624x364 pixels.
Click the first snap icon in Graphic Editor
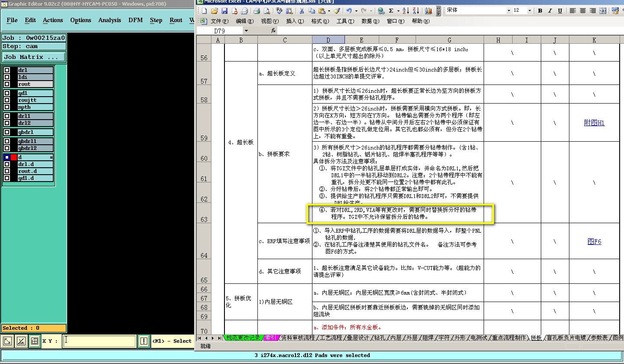[x=7, y=341]
